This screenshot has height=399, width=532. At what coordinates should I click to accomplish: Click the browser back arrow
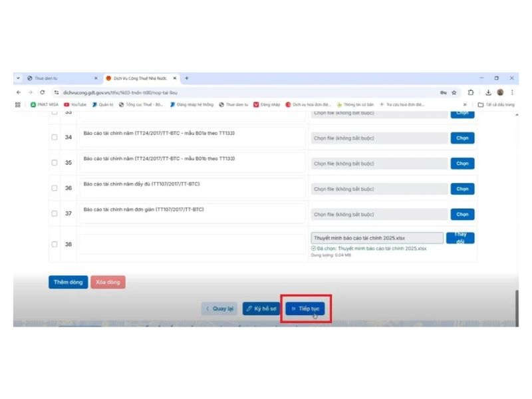pos(19,92)
